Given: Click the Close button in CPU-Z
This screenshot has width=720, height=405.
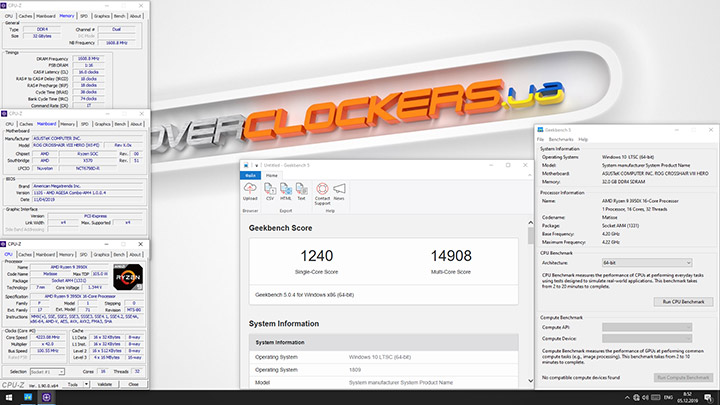Looking at the screenshot, I should point(133,384).
